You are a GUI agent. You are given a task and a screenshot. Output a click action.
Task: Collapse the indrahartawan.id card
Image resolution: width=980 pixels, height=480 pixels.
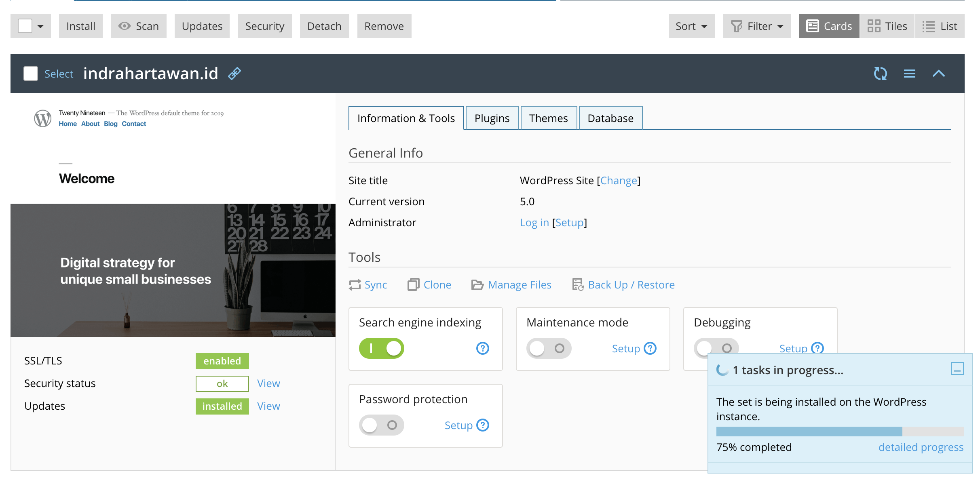(939, 74)
